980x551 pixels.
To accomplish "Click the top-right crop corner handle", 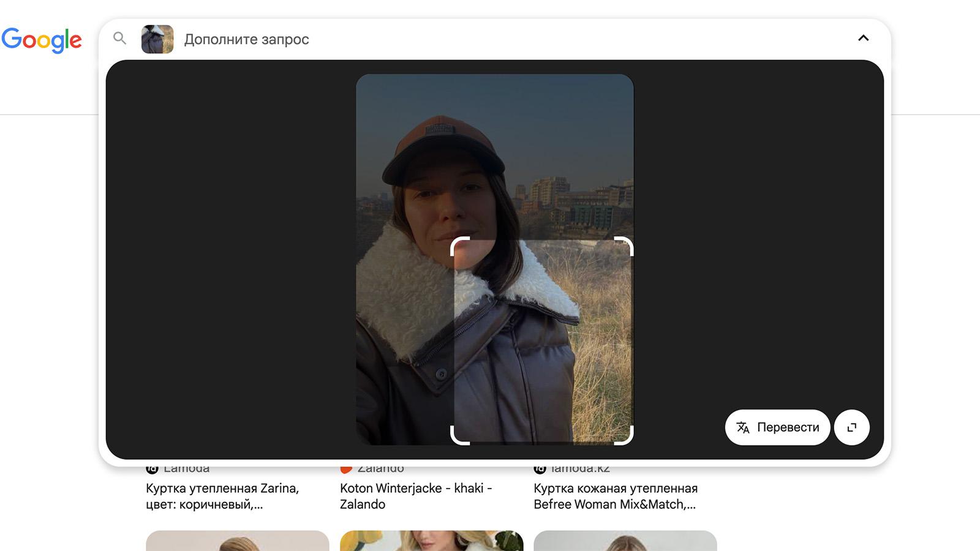I will click(x=624, y=246).
